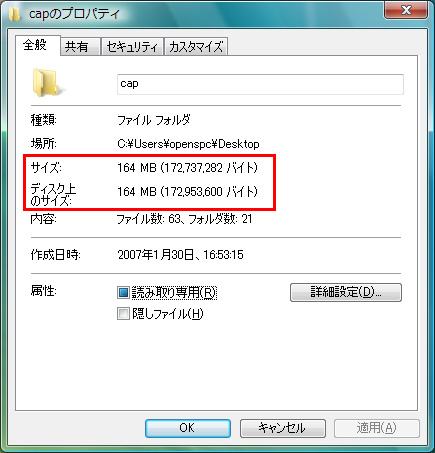Confirm with the OK button
The image size is (435, 453).
(188, 428)
